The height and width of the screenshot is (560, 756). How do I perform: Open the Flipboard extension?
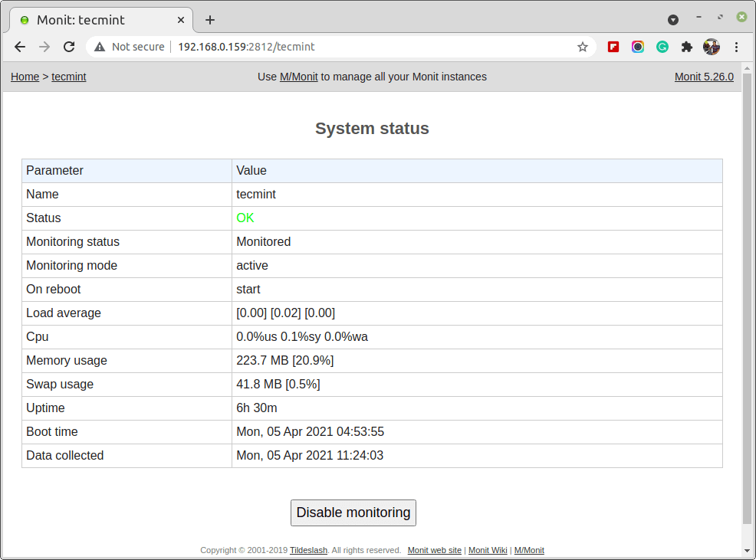coord(613,47)
